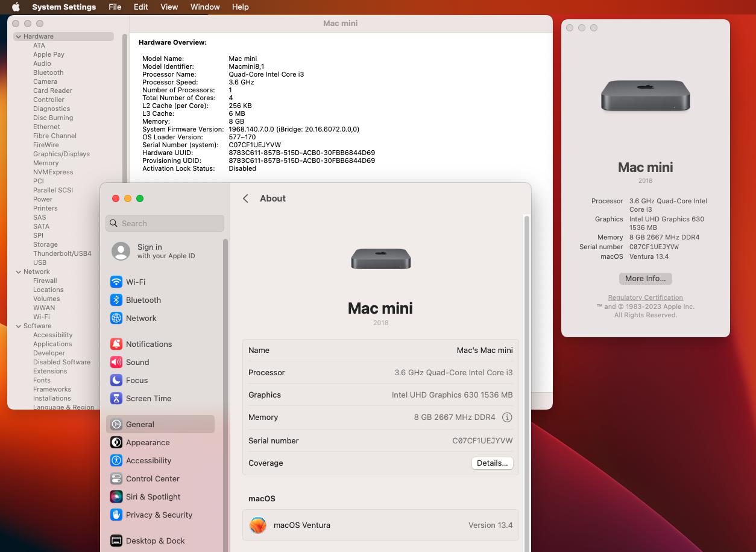Open the View menu
The height and width of the screenshot is (552, 756).
coord(169,7)
